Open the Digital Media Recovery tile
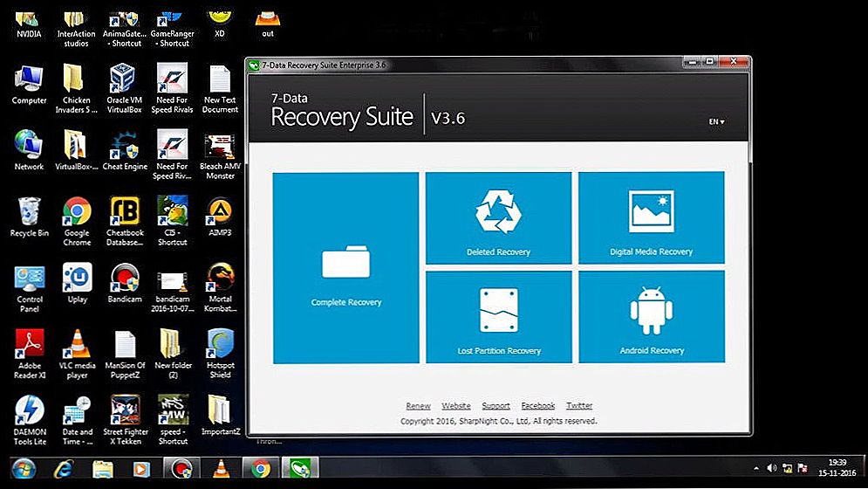The height and width of the screenshot is (489, 868). [652, 218]
